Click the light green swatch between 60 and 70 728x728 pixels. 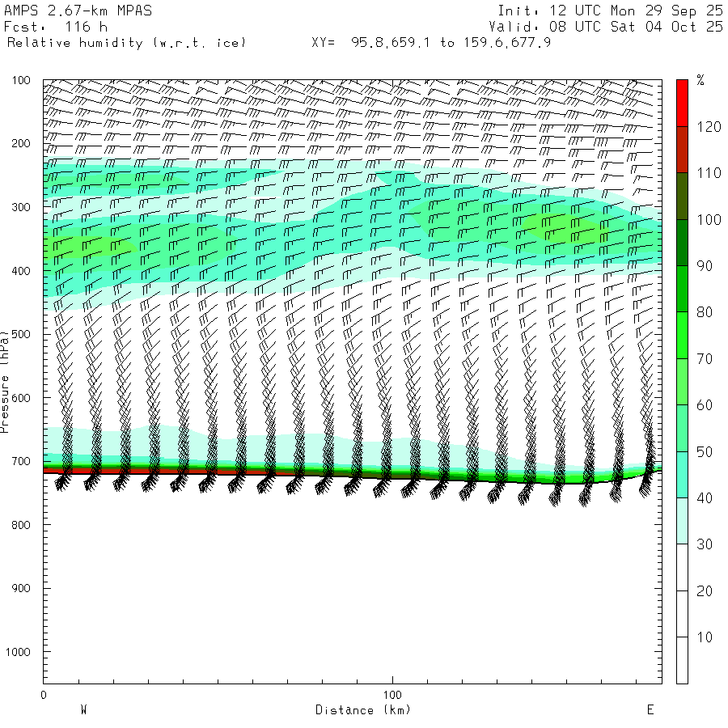pos(682,382)
